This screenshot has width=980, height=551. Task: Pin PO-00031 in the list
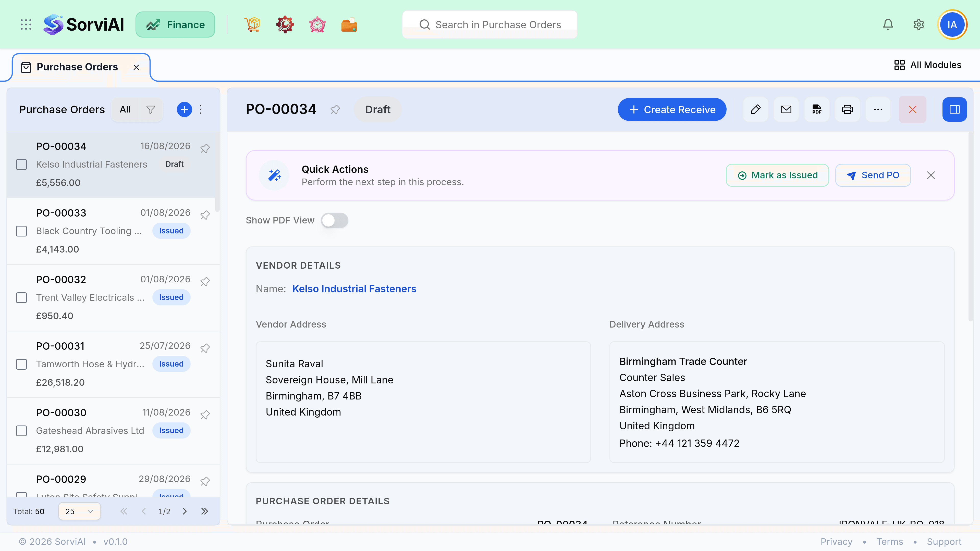point(205,348)
